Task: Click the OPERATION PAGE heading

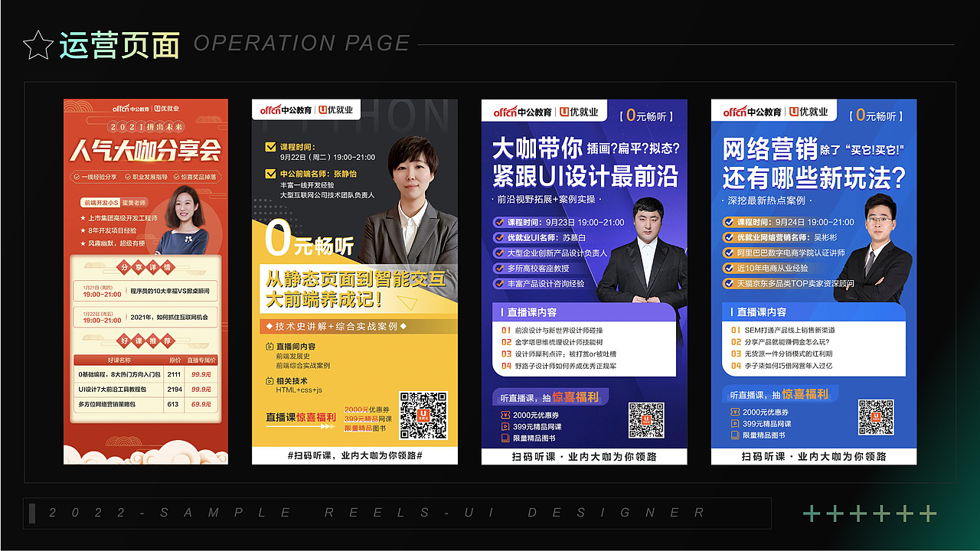Action: (x=302, y=43)
